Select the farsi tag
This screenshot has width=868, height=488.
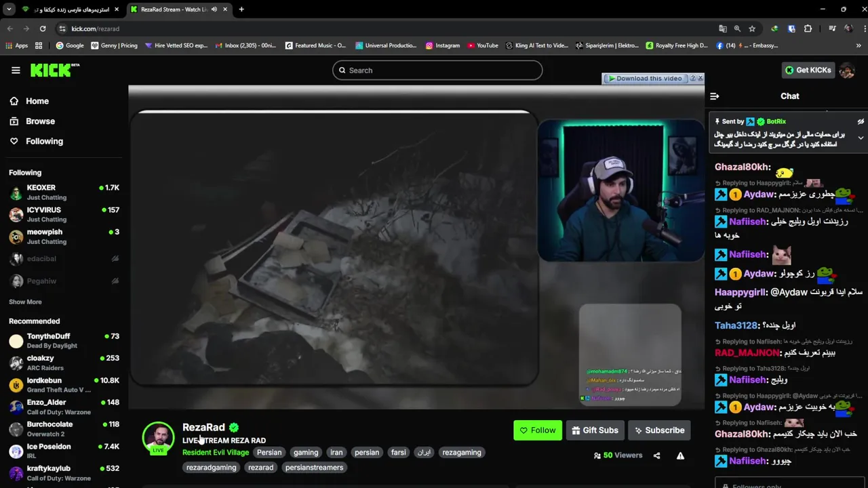pos(399,452)
